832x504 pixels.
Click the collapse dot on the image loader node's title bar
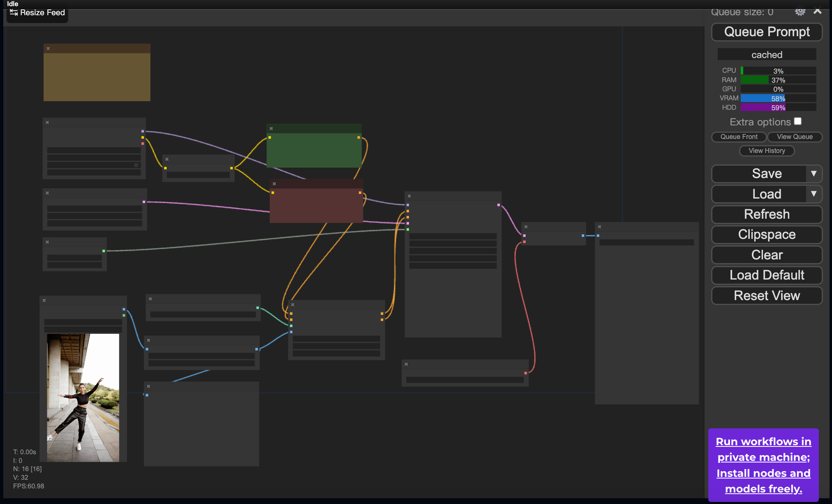pyautogui.click(x=44, y=300)
